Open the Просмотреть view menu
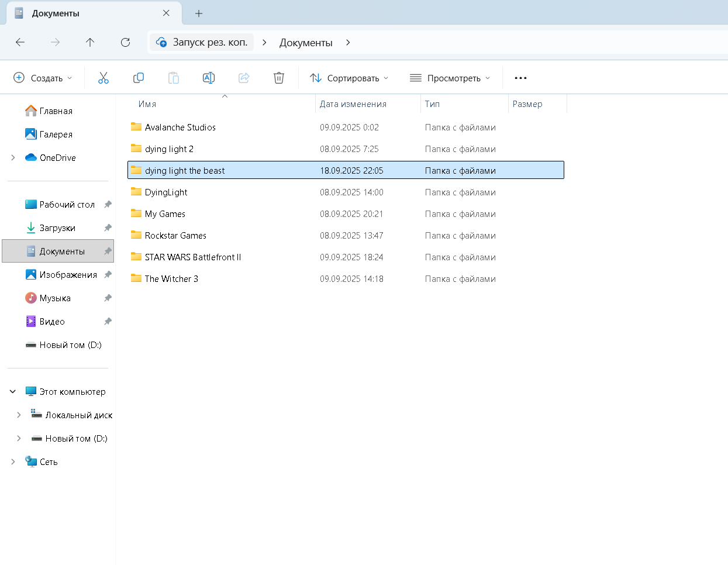This screenshot has height=565, width=728. click(x=450, y=78)
